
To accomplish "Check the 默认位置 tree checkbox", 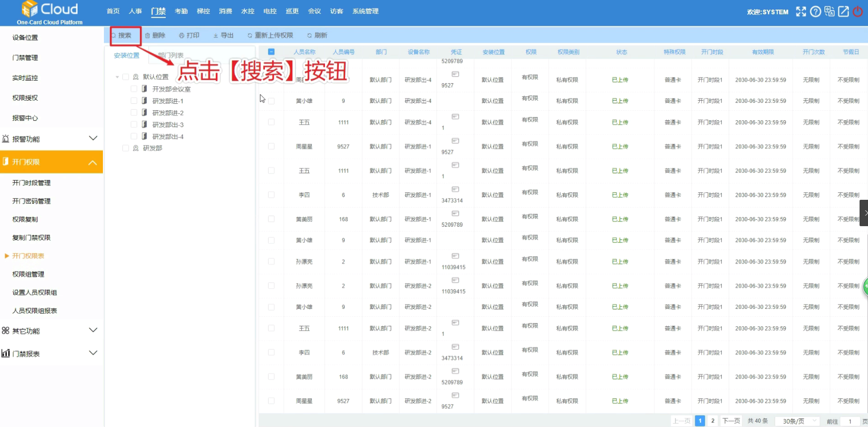I will [x=126, y=77].
